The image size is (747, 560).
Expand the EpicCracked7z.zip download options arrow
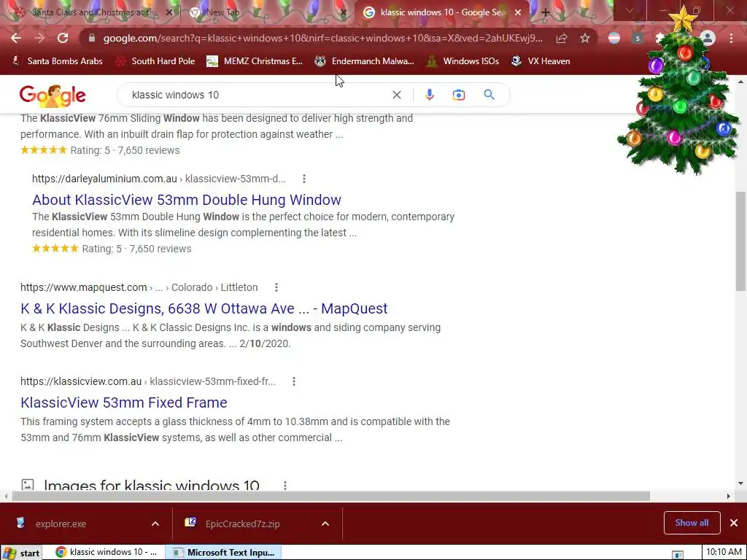click(x=325, y=524)
